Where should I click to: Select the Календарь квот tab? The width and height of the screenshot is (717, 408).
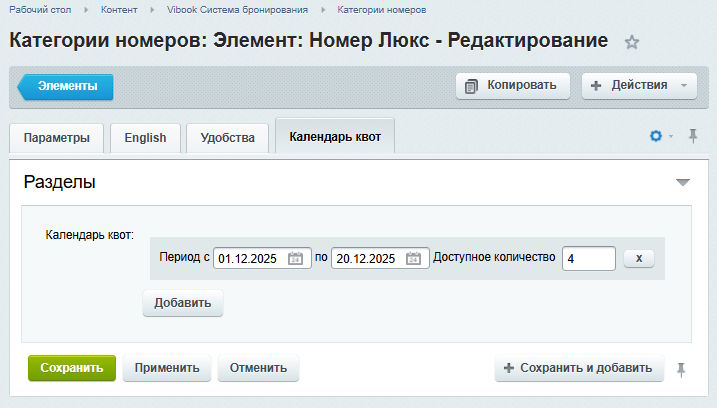(x=335, y=137)
